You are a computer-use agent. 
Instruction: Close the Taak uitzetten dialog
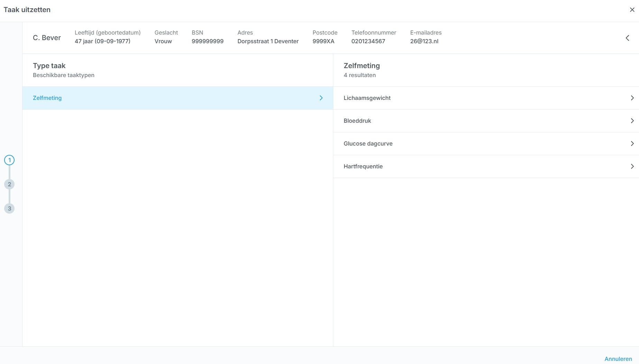pos(632,10)
